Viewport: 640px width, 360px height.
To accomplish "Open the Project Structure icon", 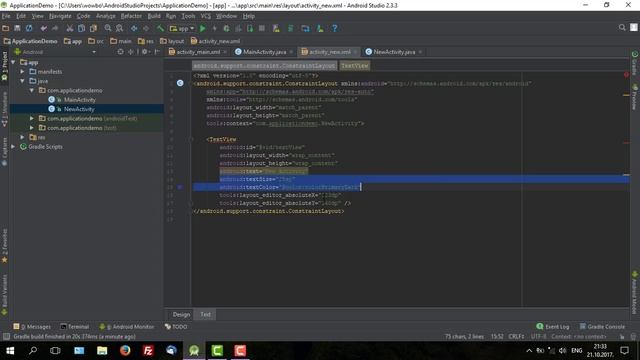I will tap(305, 28).
